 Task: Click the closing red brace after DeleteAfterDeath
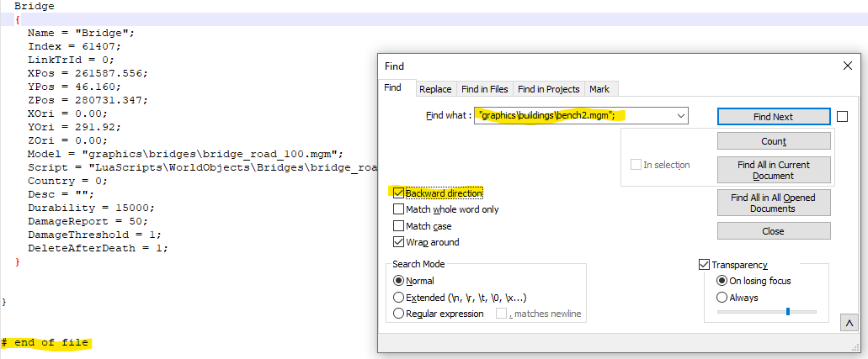pyautogui.click(x=18, y=261)
